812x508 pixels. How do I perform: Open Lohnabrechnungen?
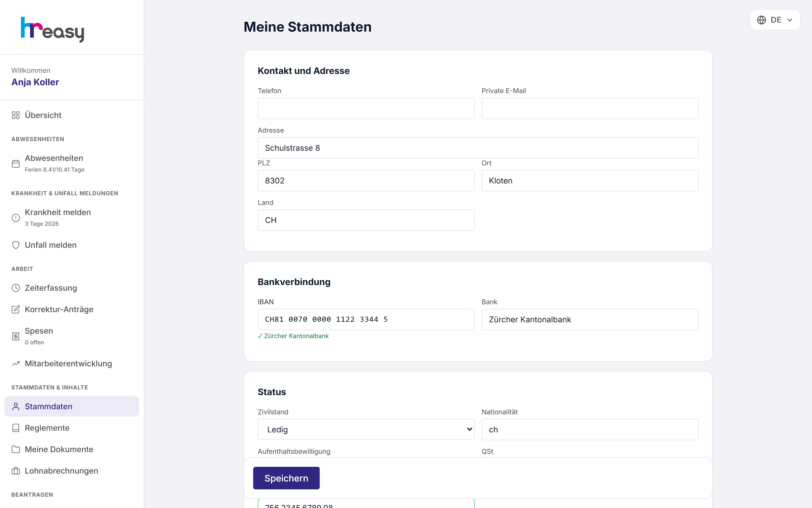tap(72, 471)
